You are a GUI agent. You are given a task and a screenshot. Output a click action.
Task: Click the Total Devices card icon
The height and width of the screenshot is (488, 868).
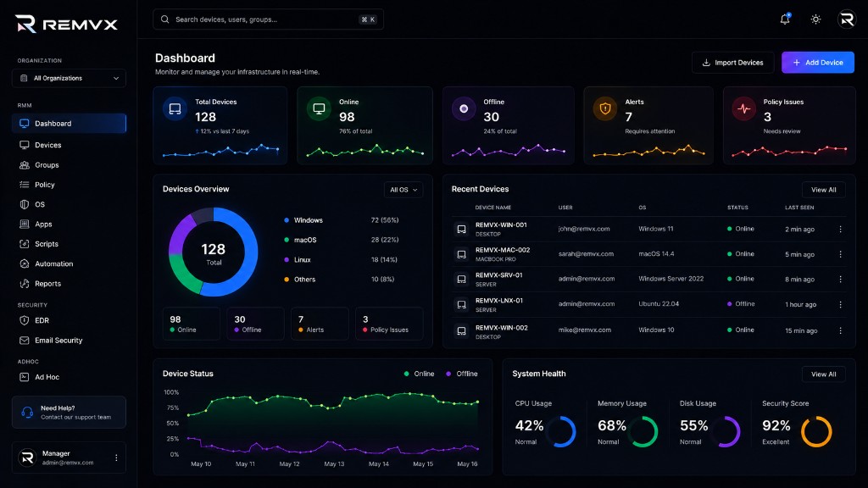click(175, 109)
